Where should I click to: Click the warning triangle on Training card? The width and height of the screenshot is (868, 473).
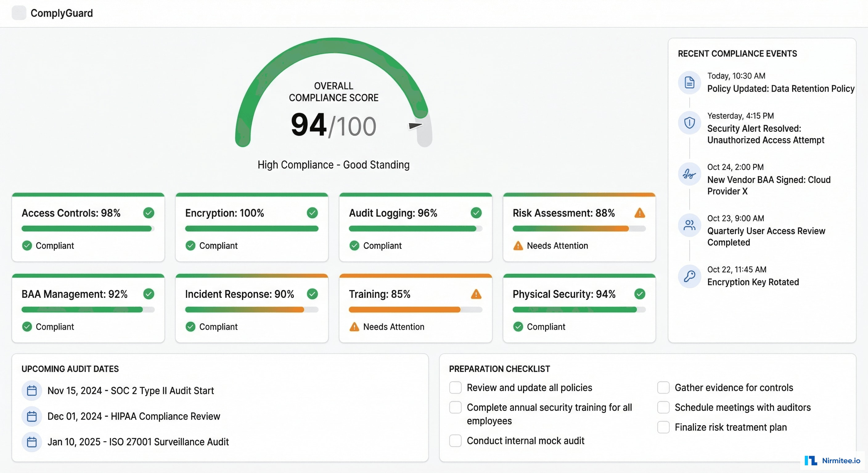(476, 294)
